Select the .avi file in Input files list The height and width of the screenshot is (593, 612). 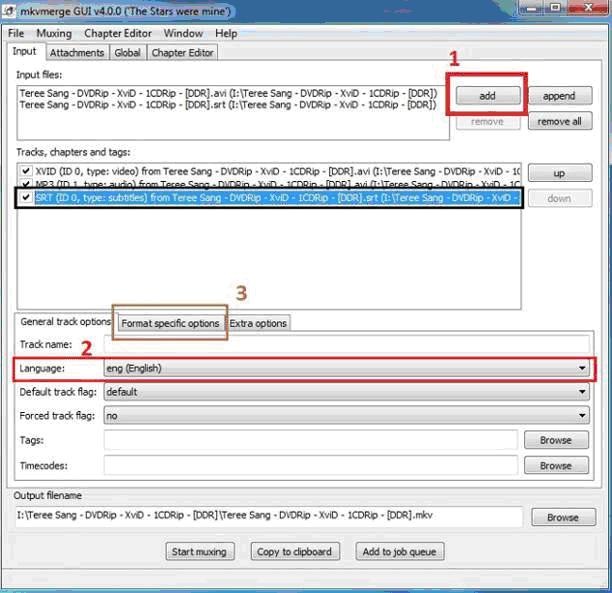point(228,93)
